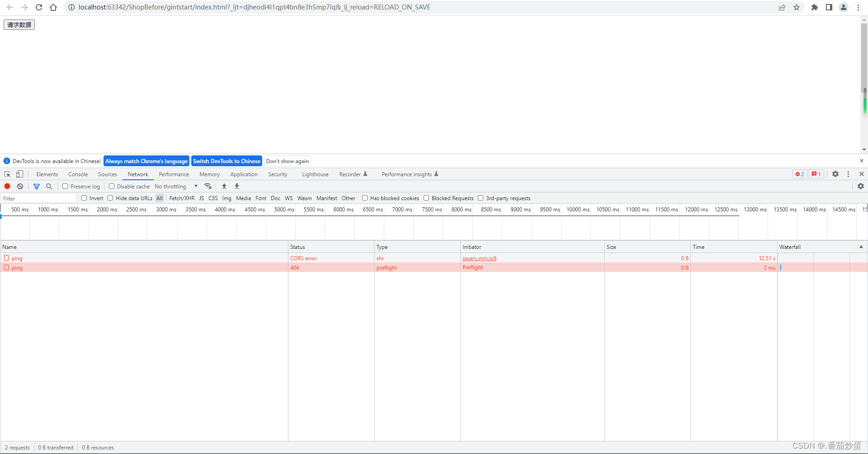Tick the Blocked Requests checkbox
Viewport: 868px width, 454px height.
[x=426, y=198]
